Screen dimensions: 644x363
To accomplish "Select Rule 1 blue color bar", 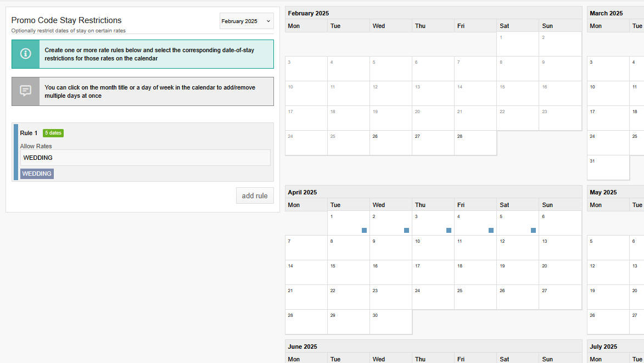I will pos(16,152).
